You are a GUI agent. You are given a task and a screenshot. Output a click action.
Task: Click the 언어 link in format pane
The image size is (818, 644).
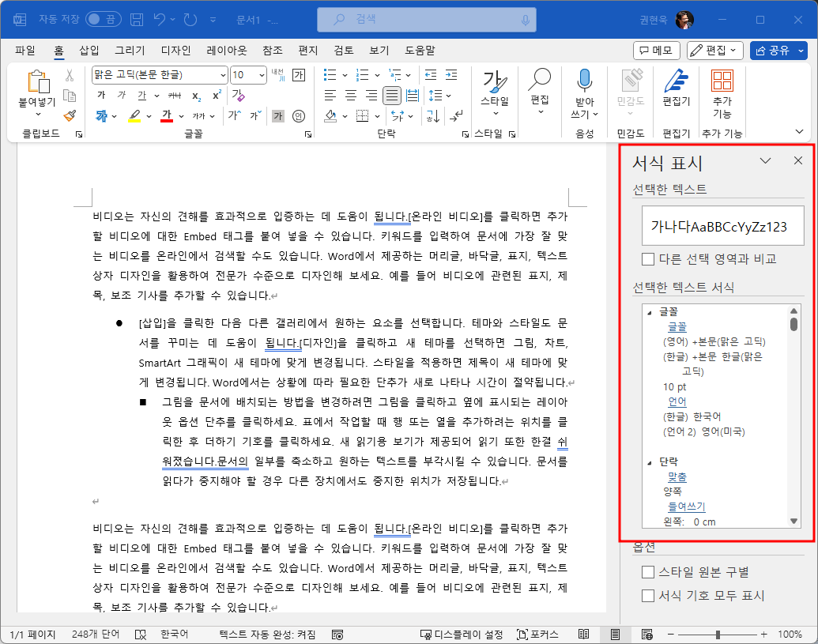tap(677, 401)
